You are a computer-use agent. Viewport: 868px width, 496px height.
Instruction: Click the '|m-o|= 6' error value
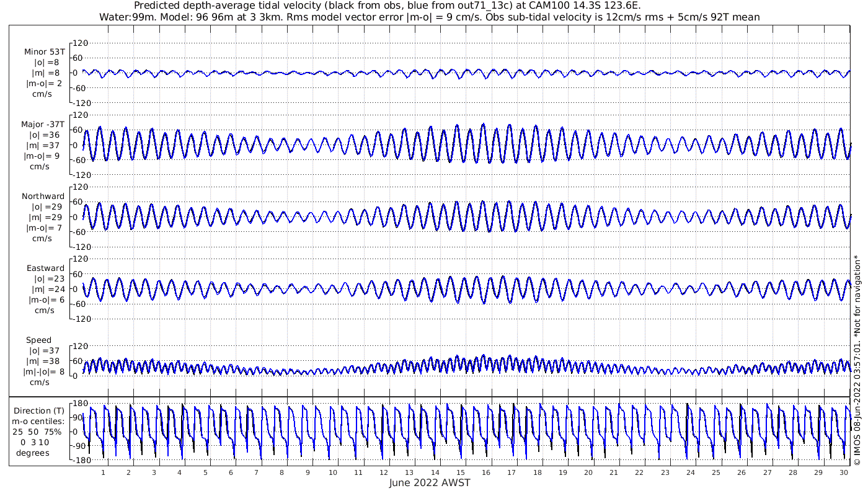click(46, 300)
